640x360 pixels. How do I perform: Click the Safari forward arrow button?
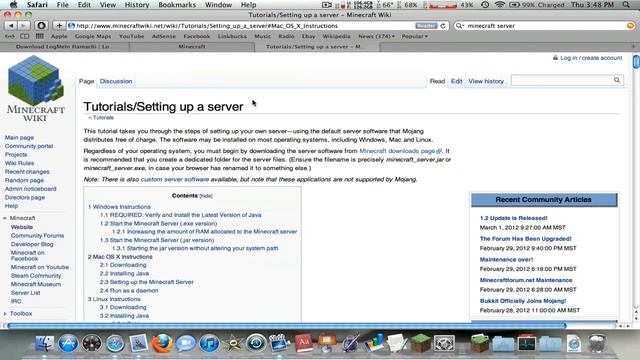pos(24,26)
